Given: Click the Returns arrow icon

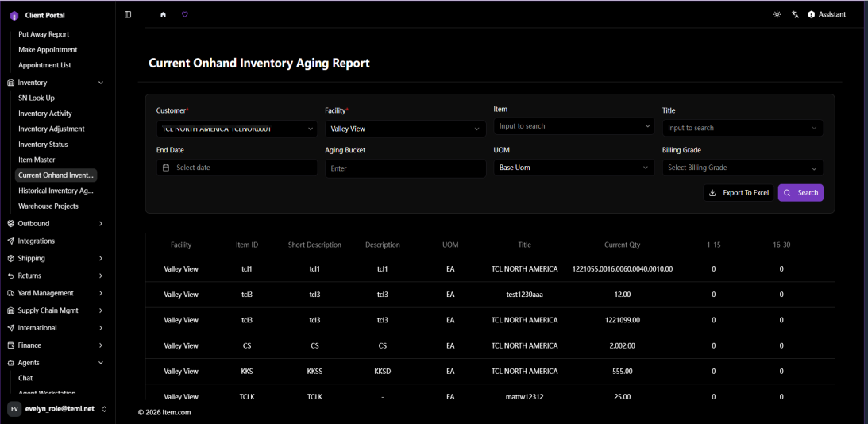Looking at the screenshot, I should point(10,276).
